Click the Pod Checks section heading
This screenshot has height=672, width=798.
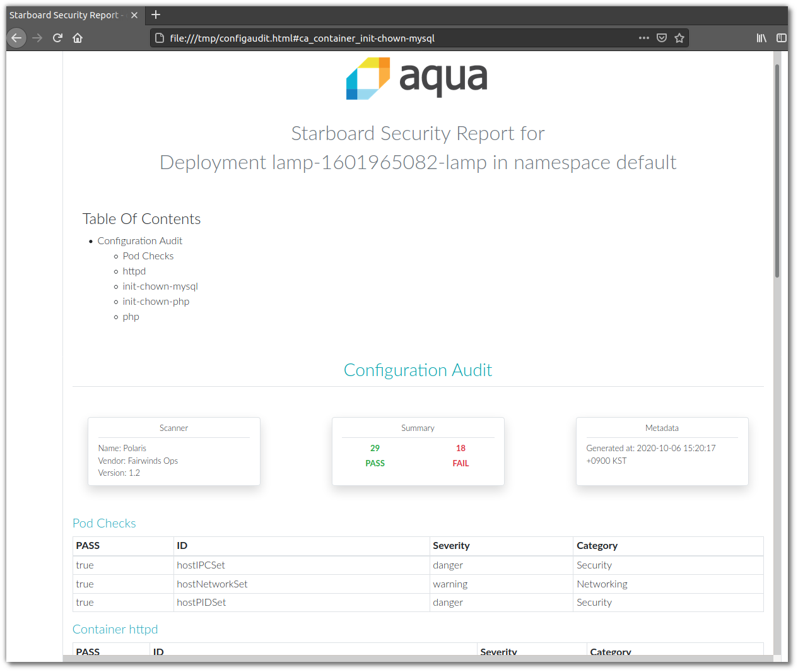pyautogui.click(x=104, y=523)
